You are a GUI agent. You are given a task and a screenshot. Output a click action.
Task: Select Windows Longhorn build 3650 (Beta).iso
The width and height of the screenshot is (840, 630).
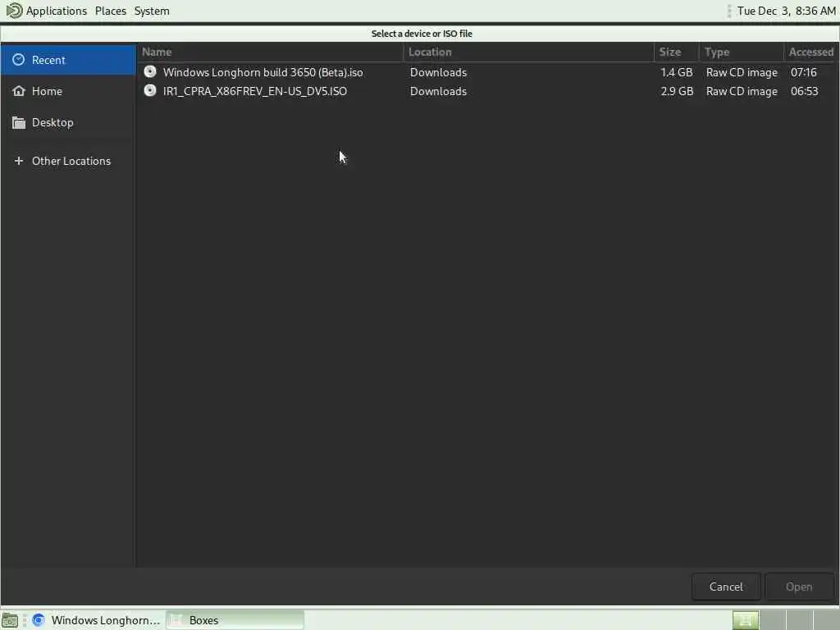pyautogui.click(x=262, y=72)
